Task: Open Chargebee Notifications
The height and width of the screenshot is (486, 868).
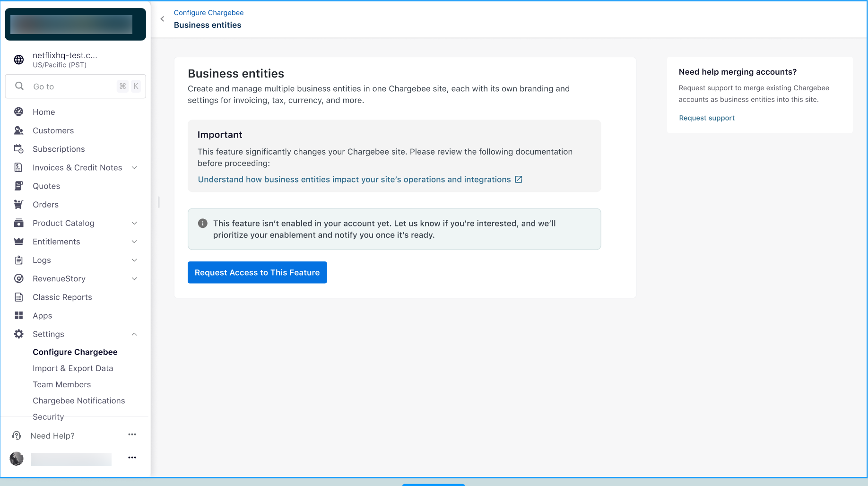Action: (x=79, y=400)
